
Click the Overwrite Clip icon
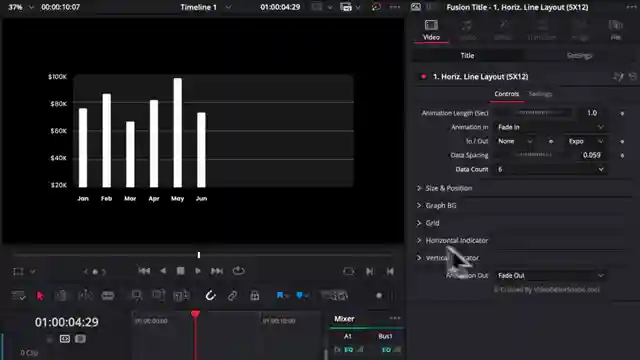point(158,296)
